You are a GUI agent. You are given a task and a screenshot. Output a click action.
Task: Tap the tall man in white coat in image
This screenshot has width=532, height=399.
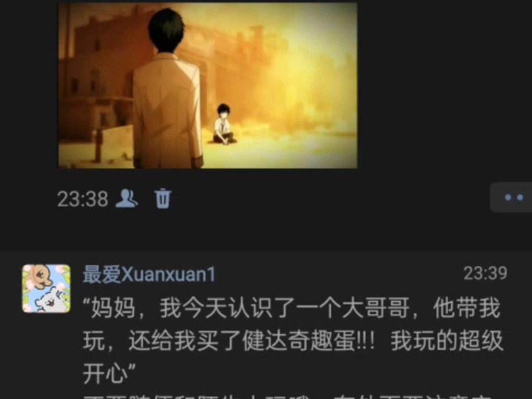coord(168,88)
